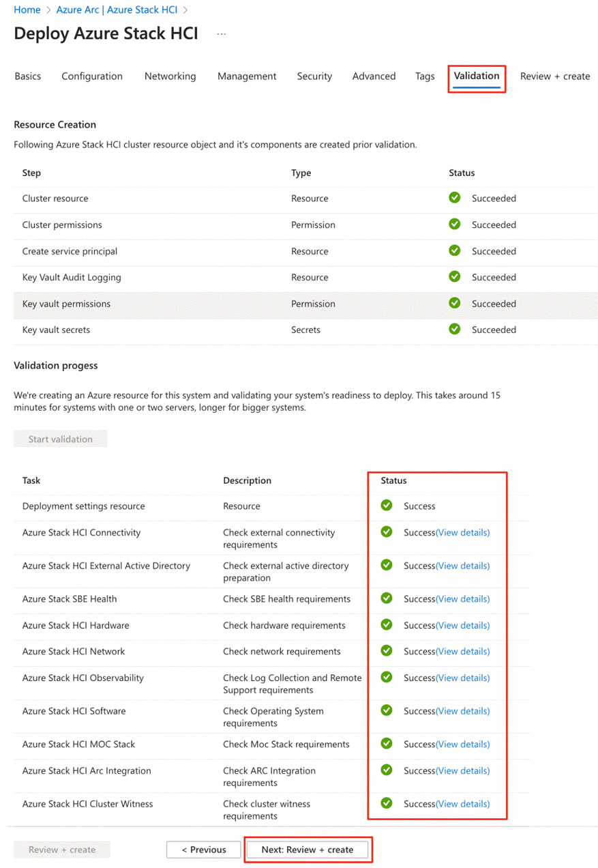View details for Azure Stack HCI Cluster Witness

463,804
